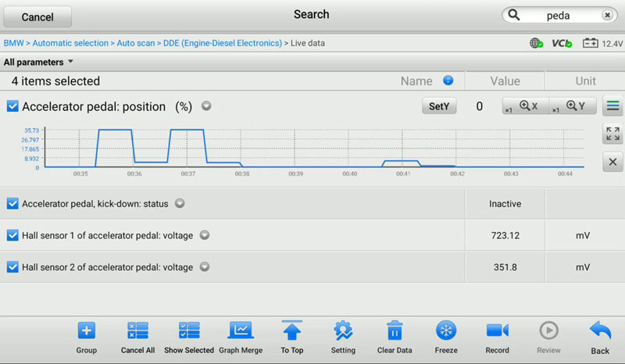Expand graph to full screen
625x364 pixels.
click(612, 134)
